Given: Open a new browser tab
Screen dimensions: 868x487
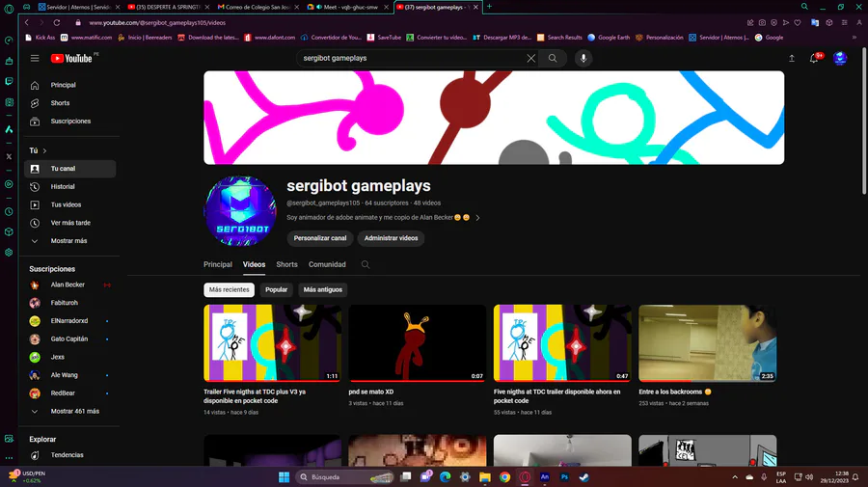Looking at the screenshot, I should tap(489, 7).
